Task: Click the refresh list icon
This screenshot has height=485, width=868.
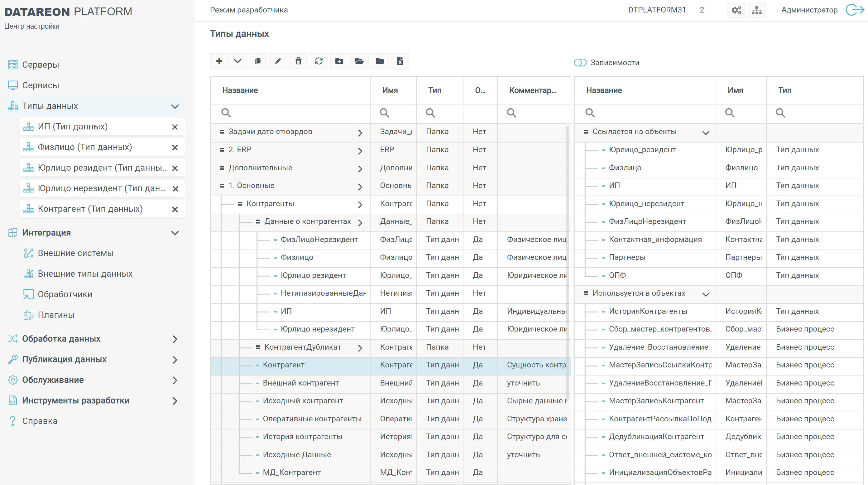Action: [319, 61]
